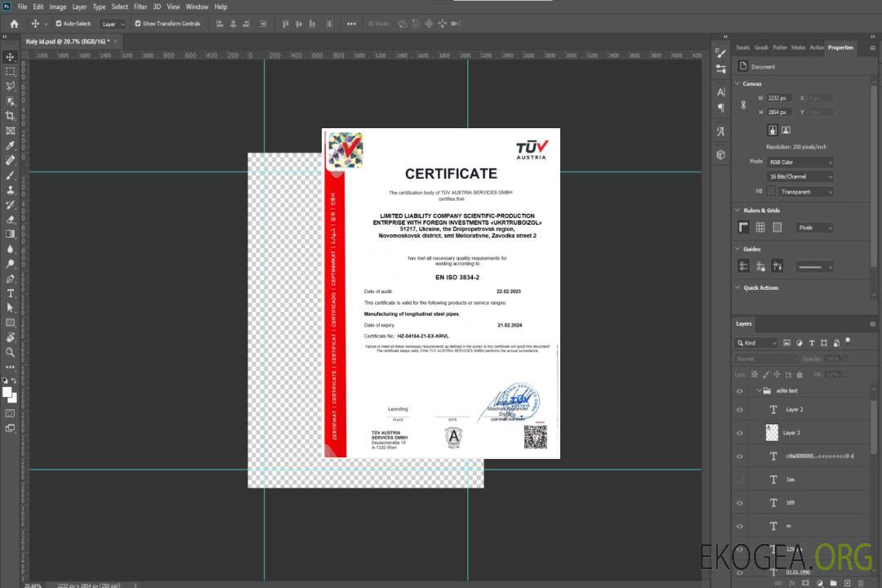Viewport: 882px width, 588px height.
Task: Hide Layer 2 using its eye icon
Action: coord(740,410)
